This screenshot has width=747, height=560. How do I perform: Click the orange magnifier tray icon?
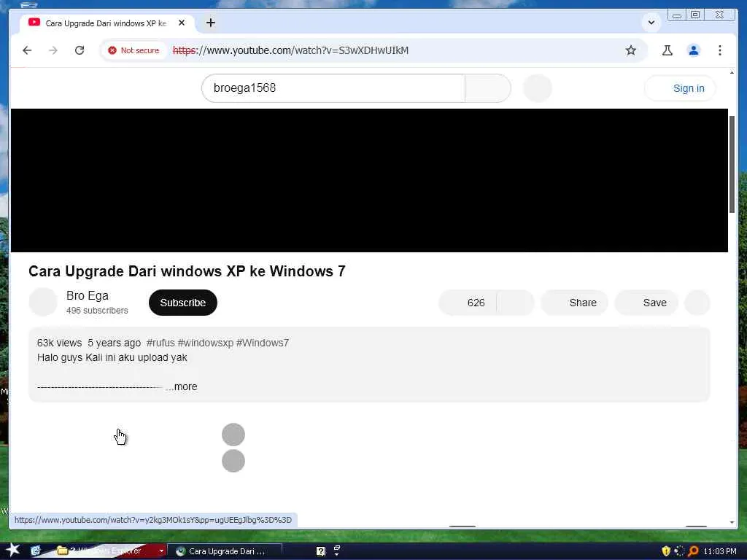click(693, 551)
